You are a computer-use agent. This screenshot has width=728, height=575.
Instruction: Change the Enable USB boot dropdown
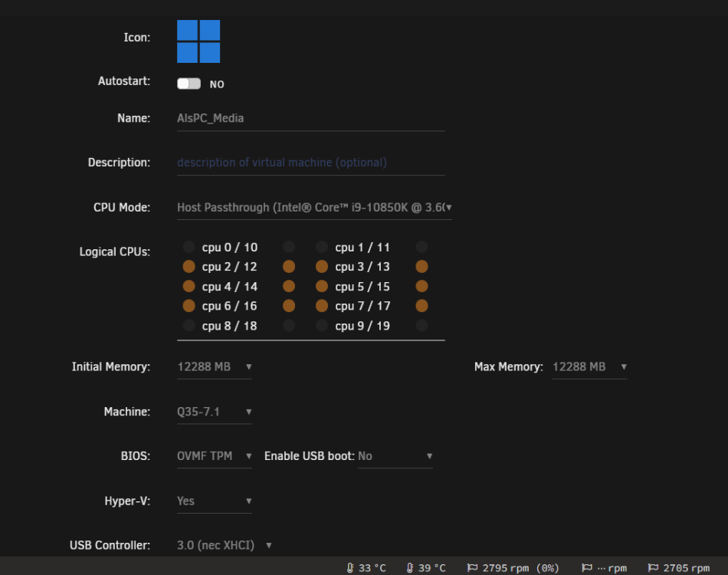[x=395, y=456]
